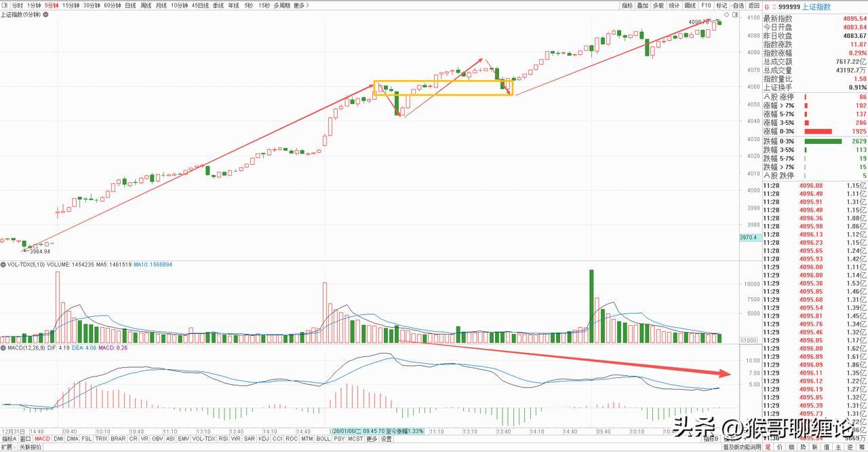Select the 联 tab in bottom-right
This screenshot has height=452, width=868.
[x=815, y=447]
